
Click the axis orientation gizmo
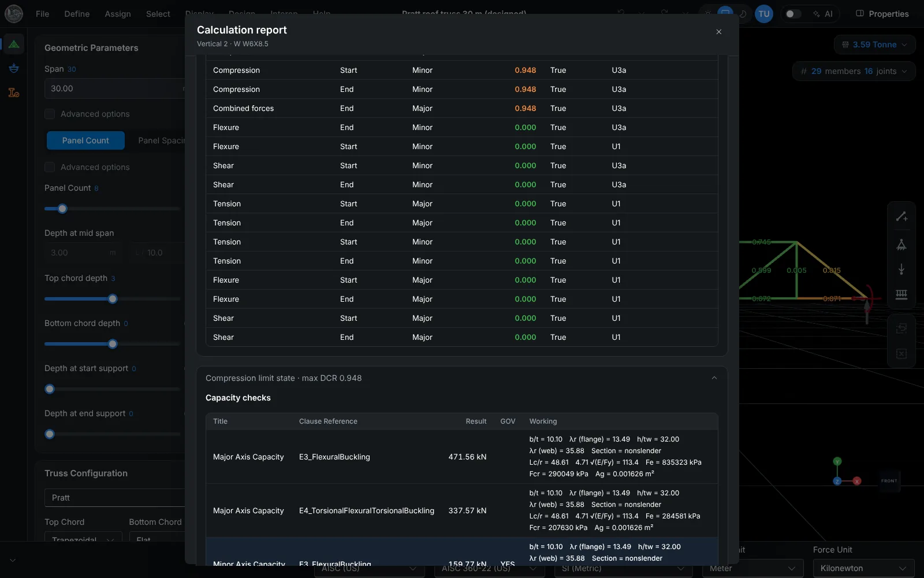click(847, 472)
